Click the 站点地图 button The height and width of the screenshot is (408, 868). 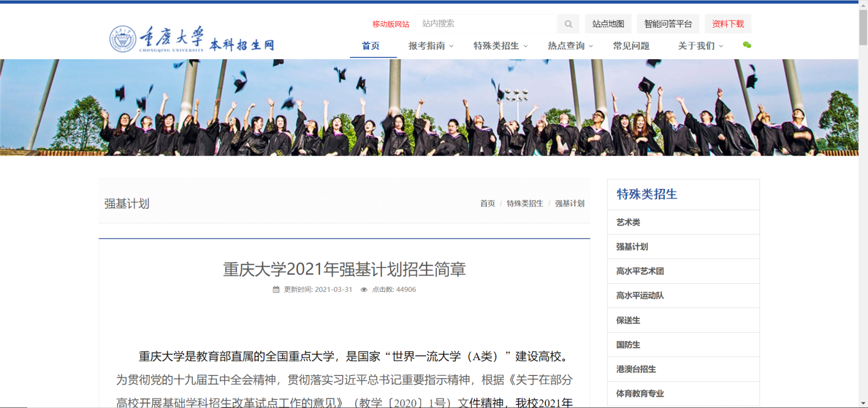click(608, 24)
